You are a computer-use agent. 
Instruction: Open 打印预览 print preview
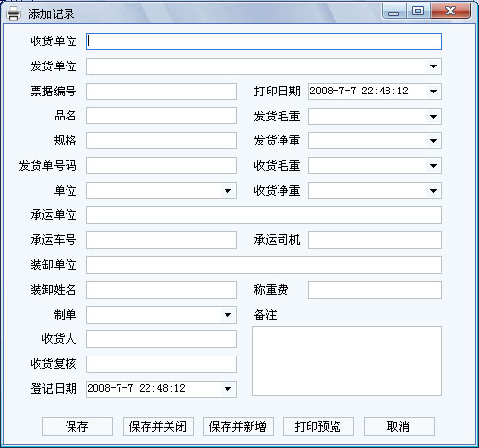[x=318, y=427]
